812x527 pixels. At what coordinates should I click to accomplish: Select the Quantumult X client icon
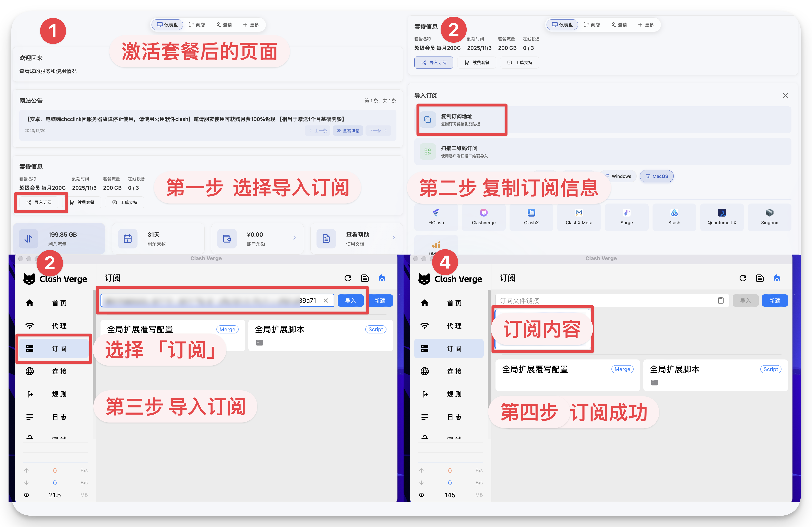click(722, 213)
